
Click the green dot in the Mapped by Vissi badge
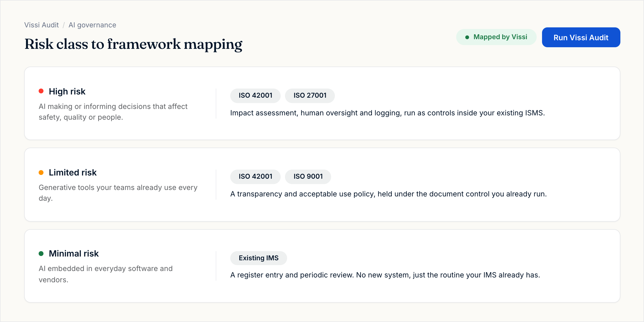point(467,37)
